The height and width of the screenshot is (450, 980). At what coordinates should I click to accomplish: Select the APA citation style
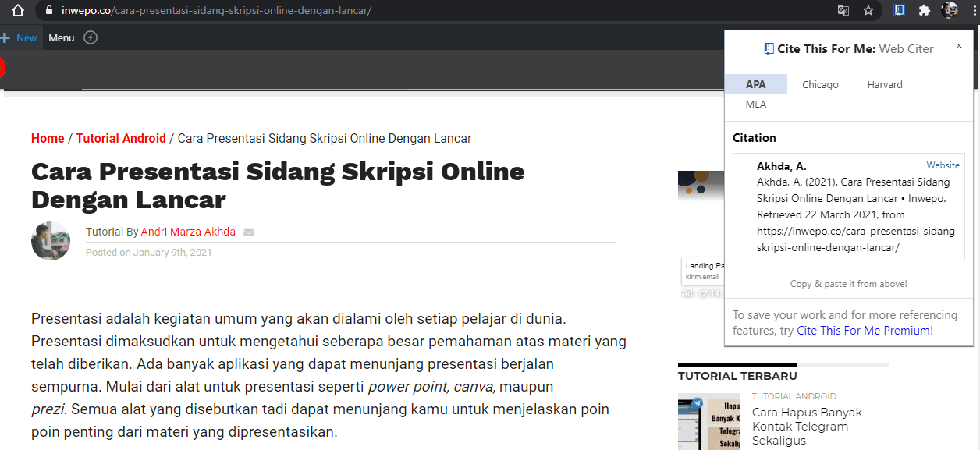(755, 83)
